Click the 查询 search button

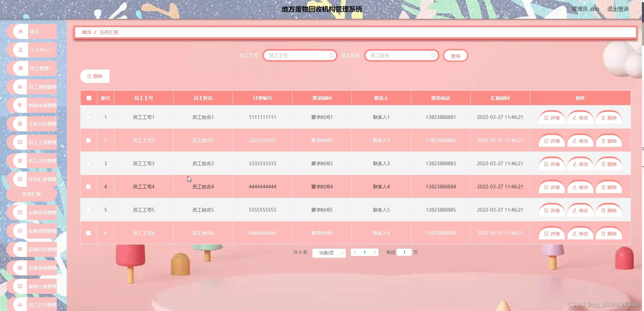coord(456,56)
